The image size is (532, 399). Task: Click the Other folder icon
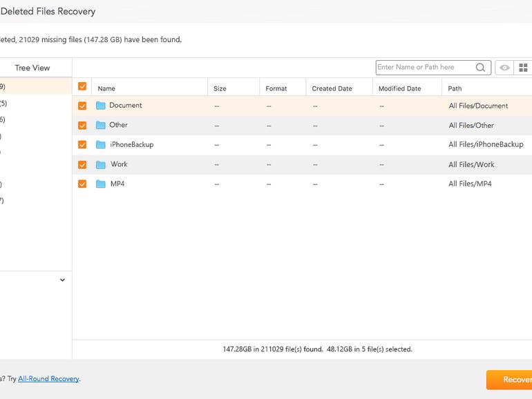(101, 125)
